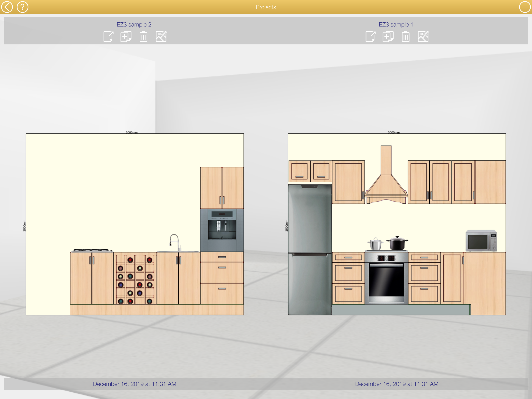The width and height of the screenshot is (532, 399).
Task: Add a new project with the plus button
Action: click(525, 7)
